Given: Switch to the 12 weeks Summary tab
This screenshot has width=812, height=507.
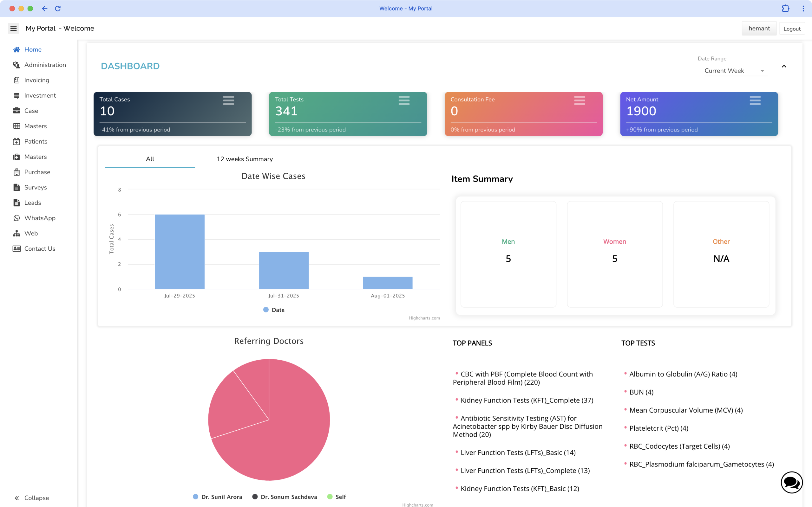Looking at the screenshot, I should coord(245,159).
